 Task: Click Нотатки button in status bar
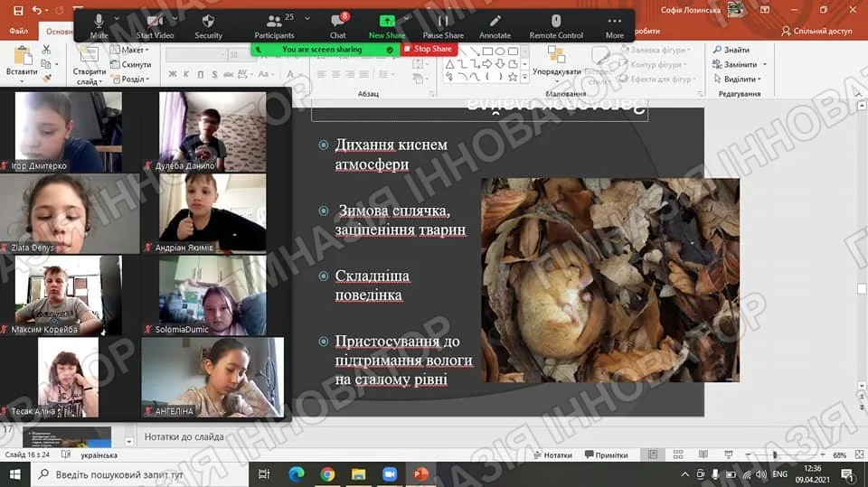pyautogui.click(x=552, y=454)
